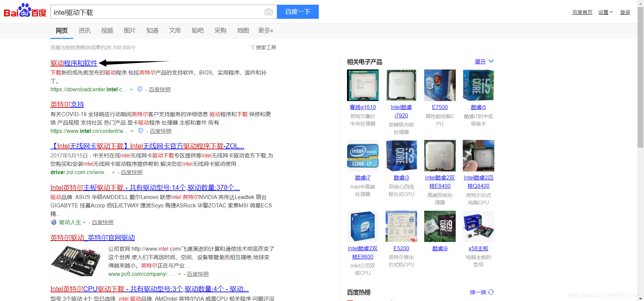Open 百度快照 for driver.zol.com.cn result

coord(132,172)
